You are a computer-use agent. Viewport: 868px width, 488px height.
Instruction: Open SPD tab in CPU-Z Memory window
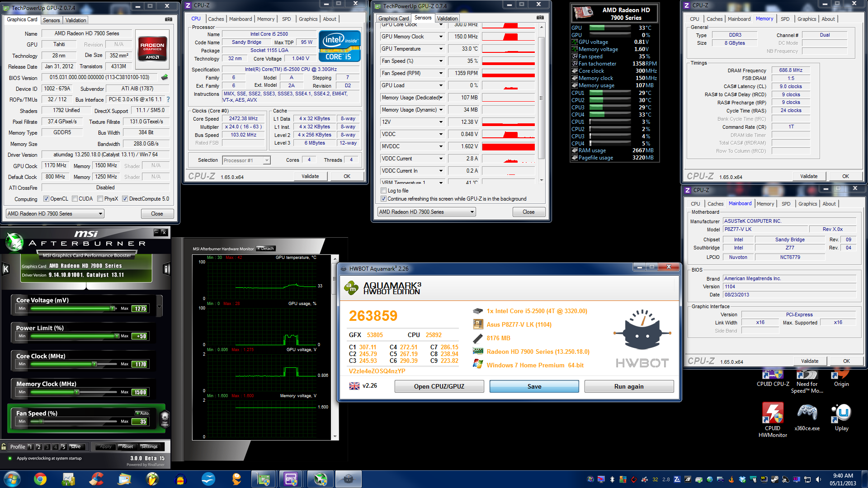click(785, 19)
